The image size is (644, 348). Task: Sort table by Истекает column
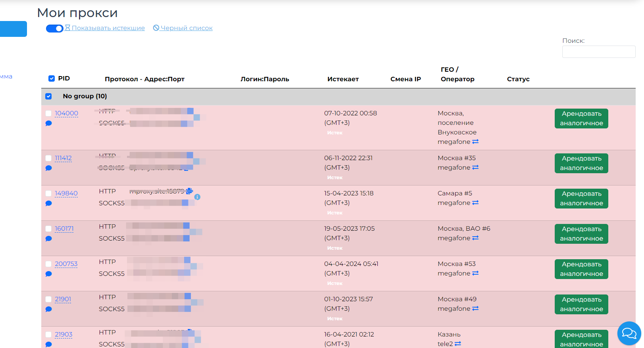(343, 79)
